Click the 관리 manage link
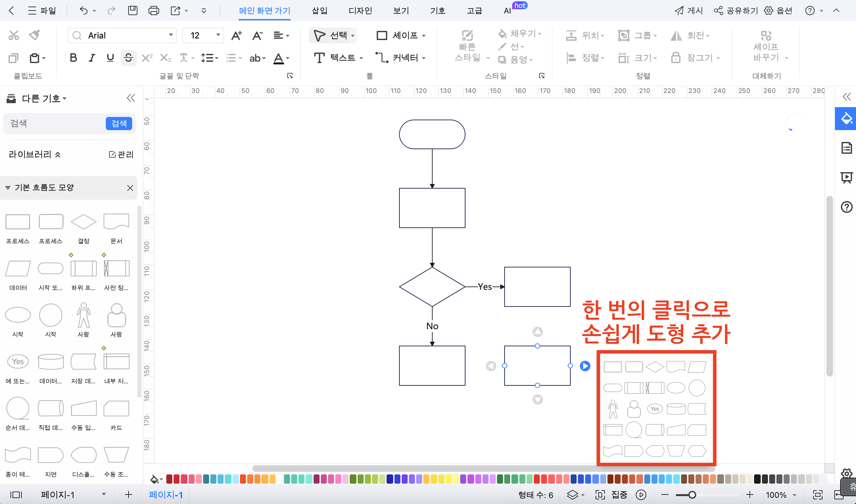 coord(121,154)
